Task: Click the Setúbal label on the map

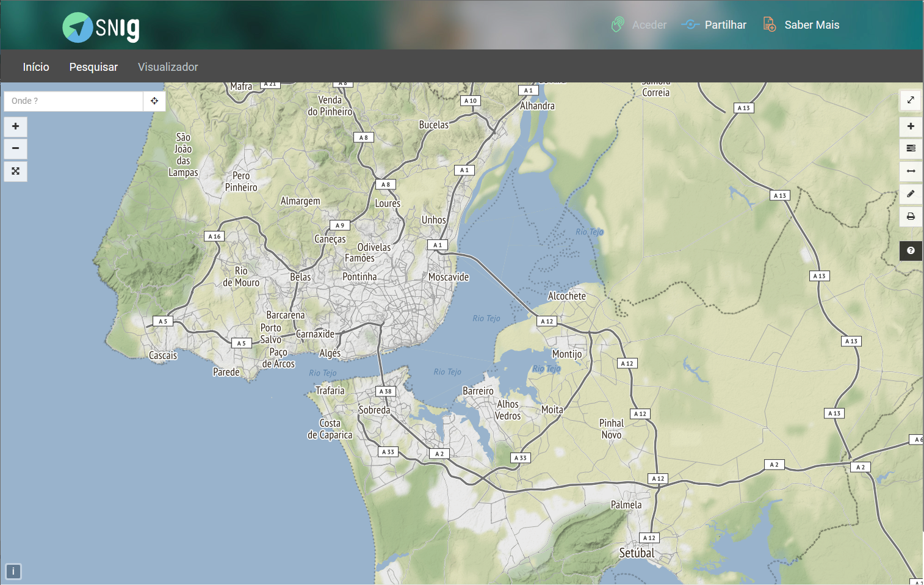Action: 637,553
